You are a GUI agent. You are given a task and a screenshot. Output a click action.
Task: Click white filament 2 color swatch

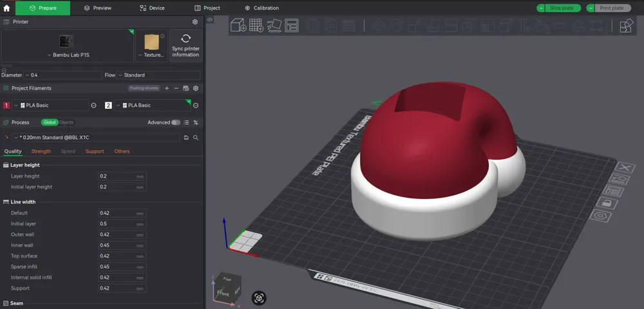pyautogui.click(x=108, y=106)
